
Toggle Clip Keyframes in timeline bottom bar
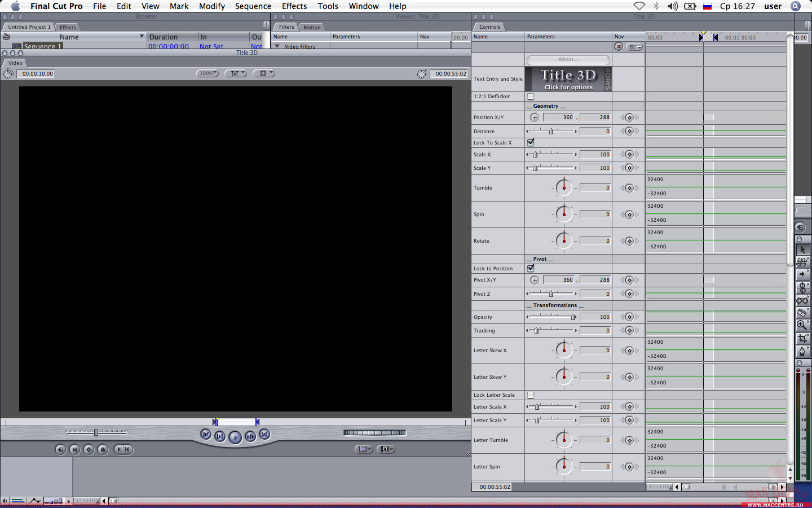[18, 501]
